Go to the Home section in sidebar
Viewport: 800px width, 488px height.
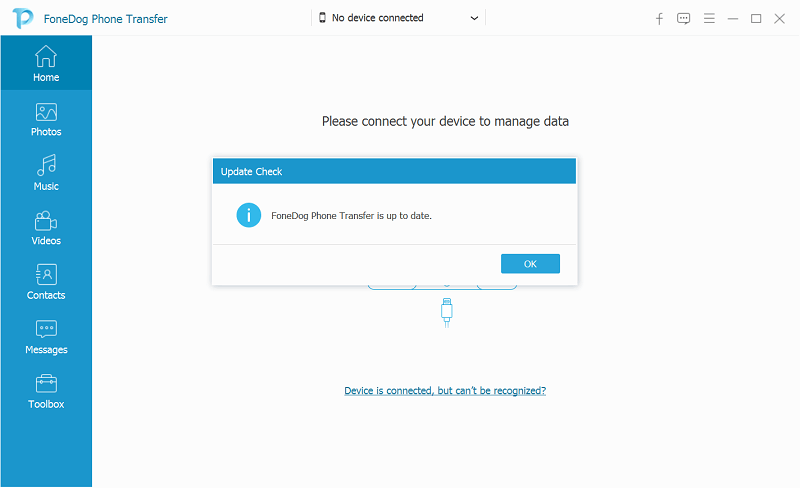[x=46, y=63]
